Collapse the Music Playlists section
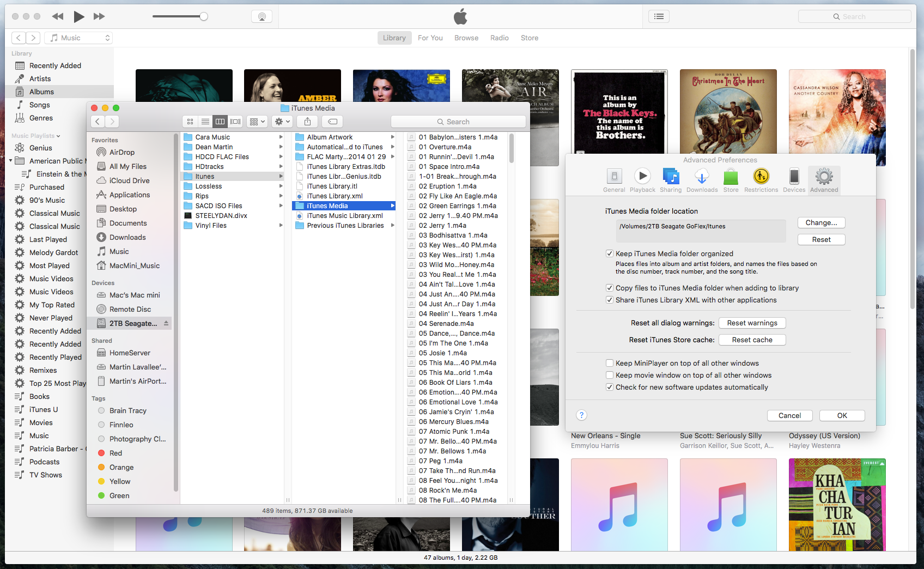Screen dimensions: 924x569 58,136
